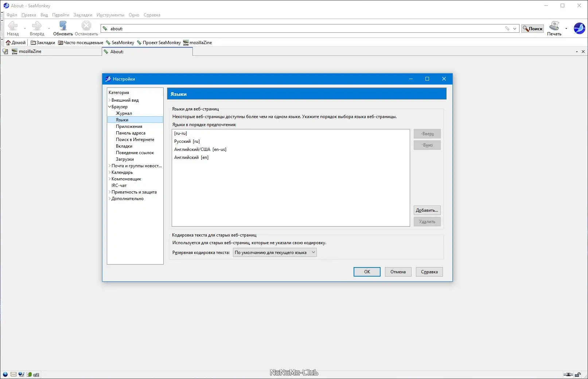Expand the Почта и группы новостей category

point(109,166)
